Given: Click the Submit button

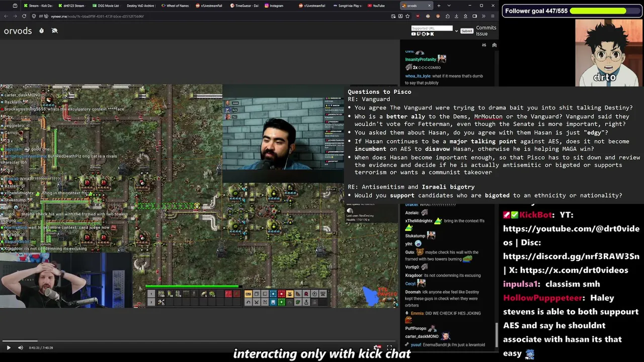Looking at the screenshot, I should point(467,31).
